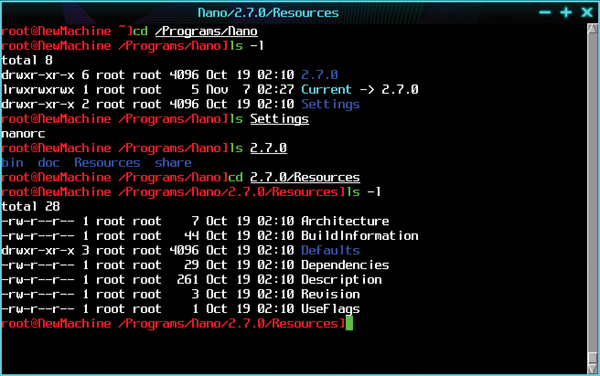This screenshot has width=600, height=376.
Task: Click the Nano/2.7.0/Resources window title
Action: [x=268, y=13]
